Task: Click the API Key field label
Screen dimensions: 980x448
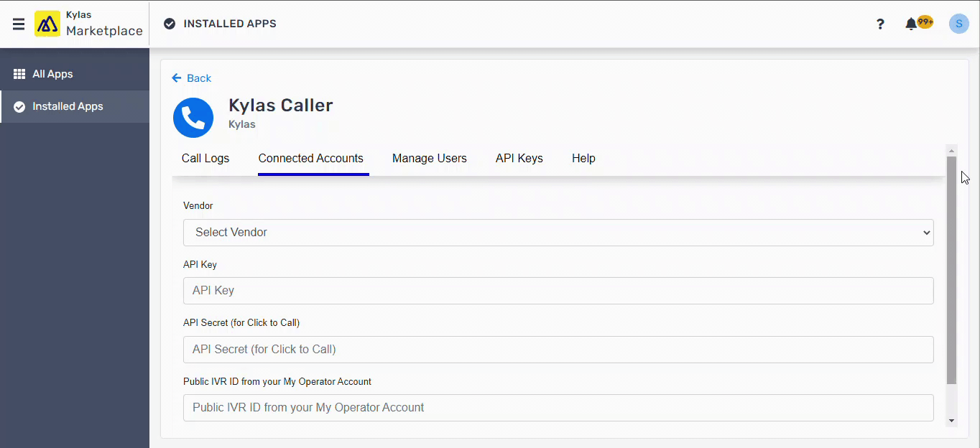Action: [x=200, y=265]
